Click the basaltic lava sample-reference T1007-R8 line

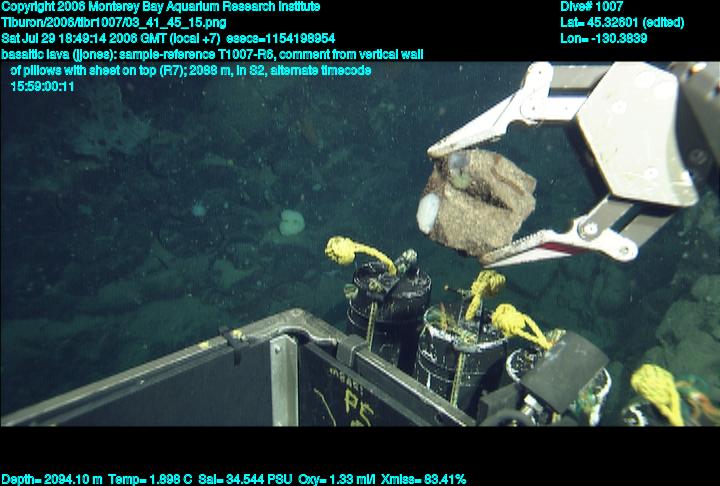pos(212,55)
